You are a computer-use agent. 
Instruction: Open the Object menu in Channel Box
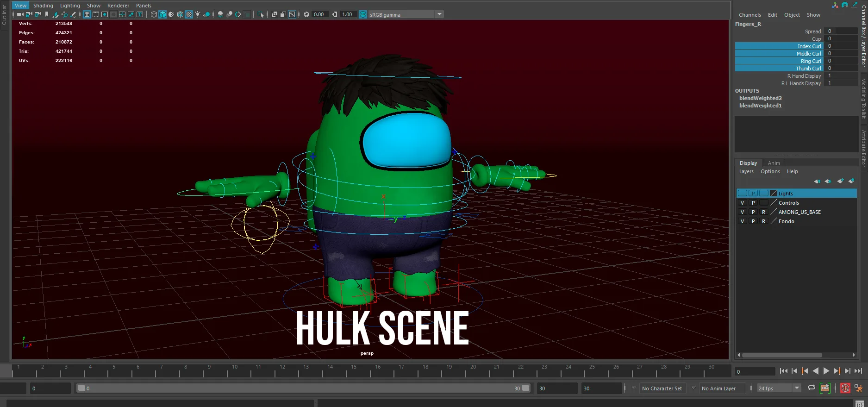click(792, 15)
